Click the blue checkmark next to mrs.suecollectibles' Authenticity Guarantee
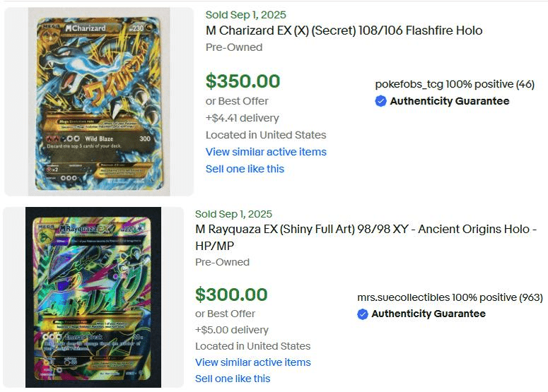 (363, 314)
